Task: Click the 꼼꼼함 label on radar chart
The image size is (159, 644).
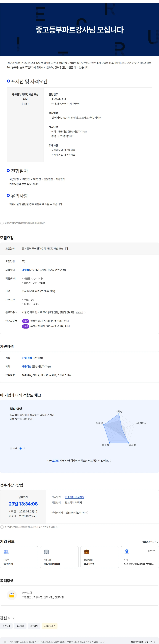Action: pyautogui.click(x=132, y=445)
